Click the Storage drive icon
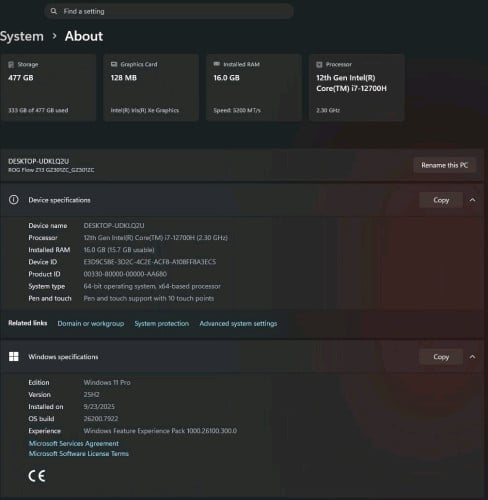488x500 pixels. coord(11,64)
